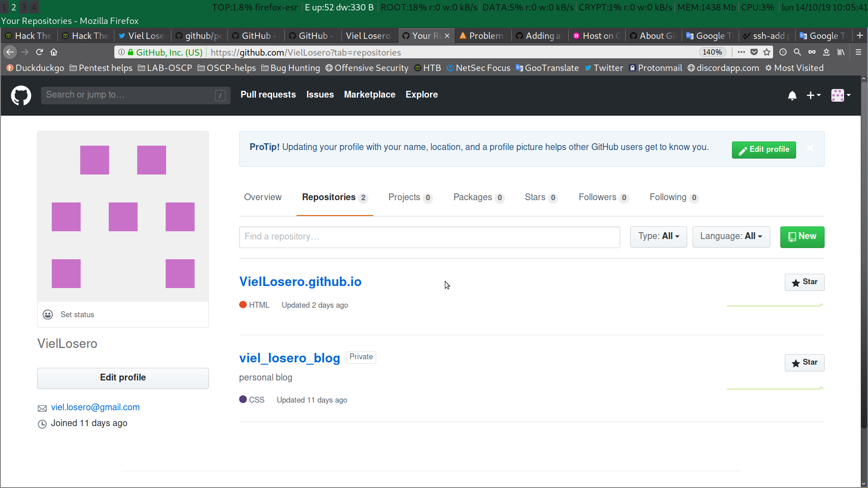Click the green New repository button
Viewport: 868px width, 488px height.
[802, 237]
